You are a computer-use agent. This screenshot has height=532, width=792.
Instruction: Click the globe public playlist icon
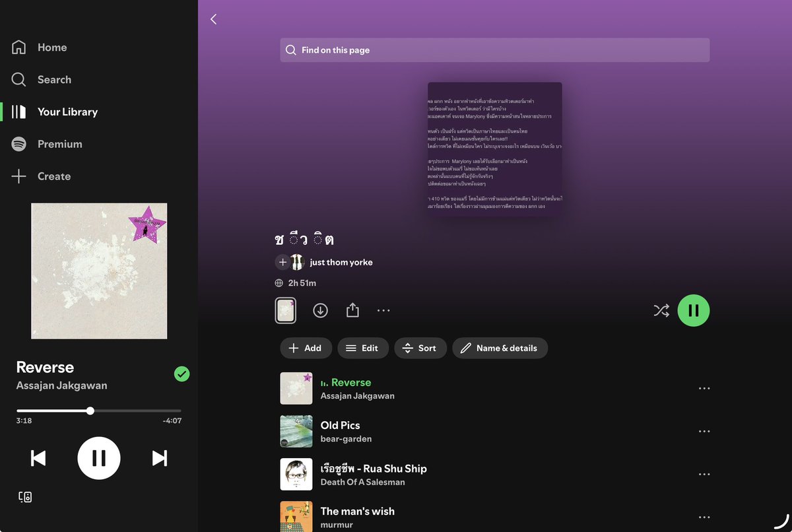point(279,283)
